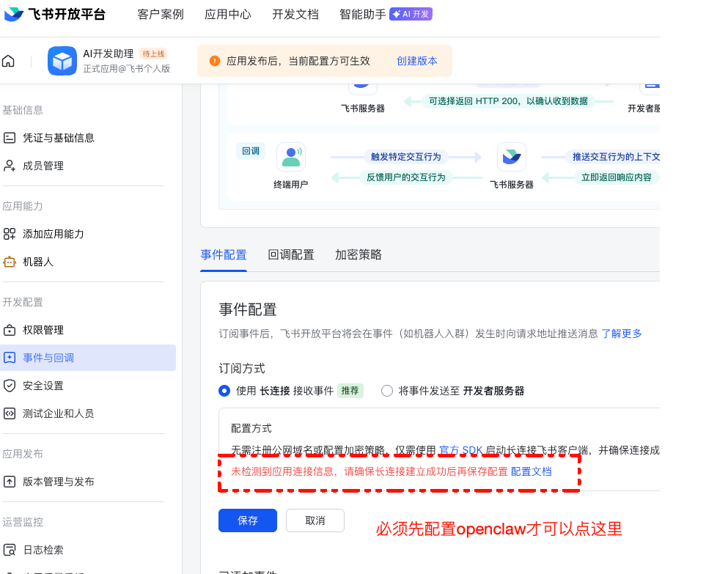Switch to the 事件配置 tab
This screenshot has height=574, width=728.
click(224, 254)
